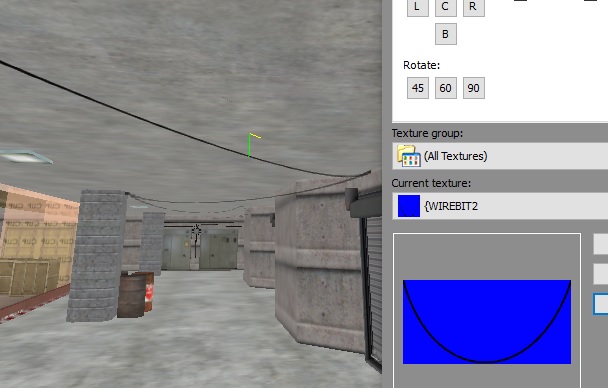Open the Texture group dropdown
The image size is (608, 388).
pos(500,156)
